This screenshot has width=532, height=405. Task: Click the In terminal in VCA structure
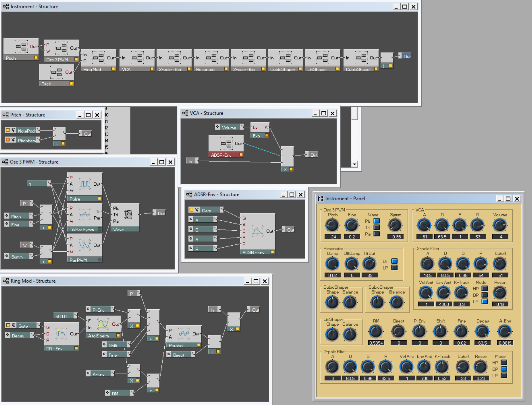click(x=192, y=161)
